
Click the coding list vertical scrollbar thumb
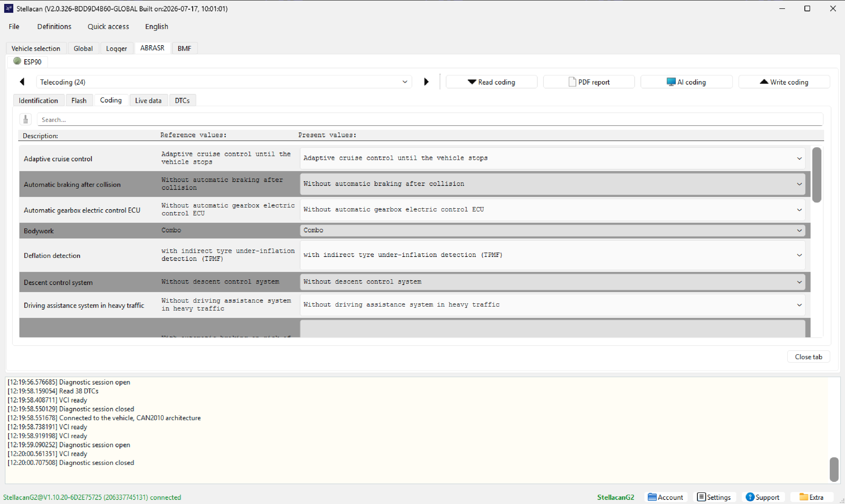click(816, 175)
